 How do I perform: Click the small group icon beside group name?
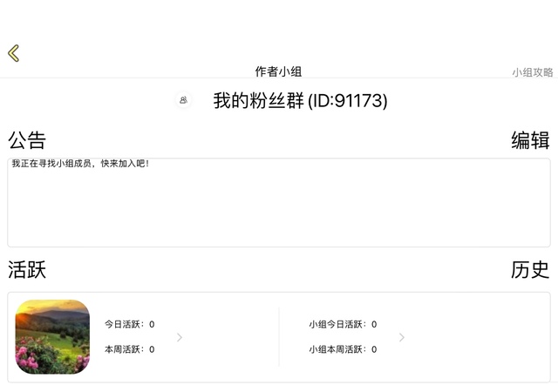183,100
